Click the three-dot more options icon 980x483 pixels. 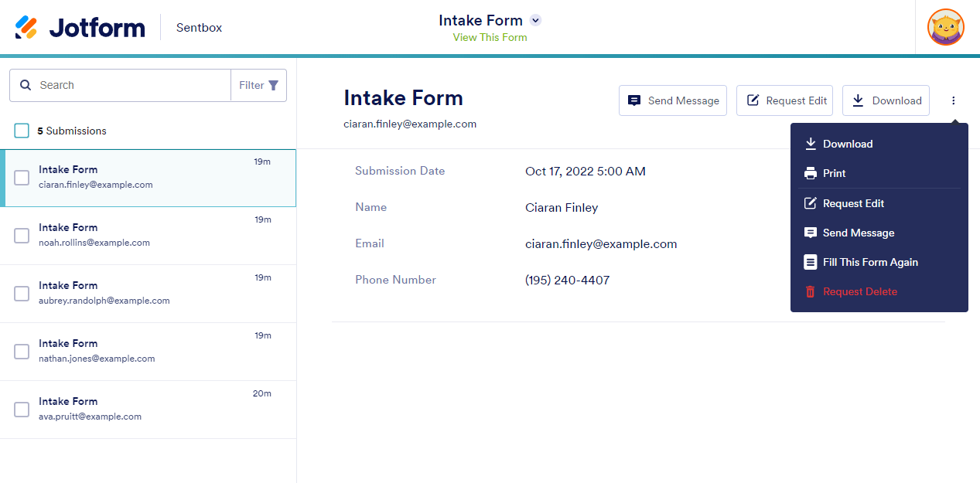coord(954,100)
